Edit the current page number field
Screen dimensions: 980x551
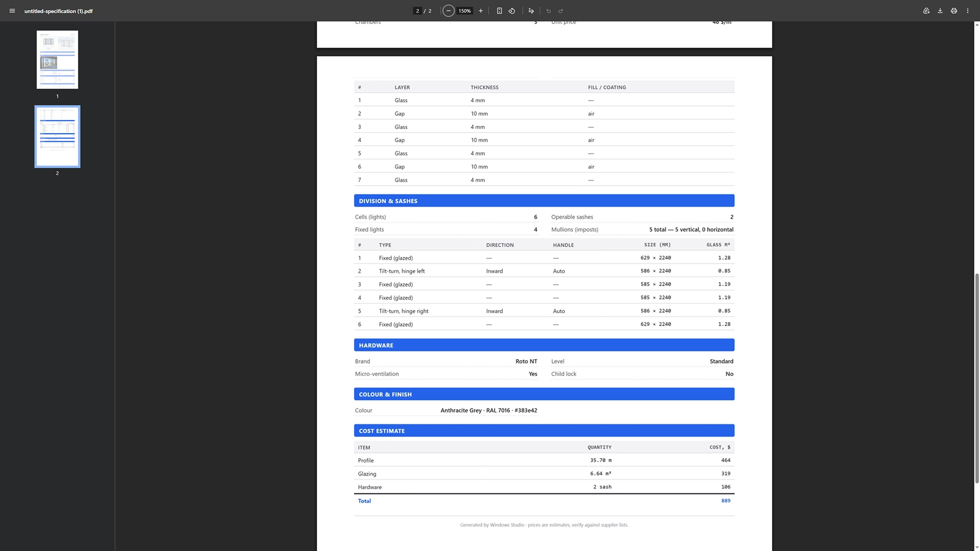(417, 11)
